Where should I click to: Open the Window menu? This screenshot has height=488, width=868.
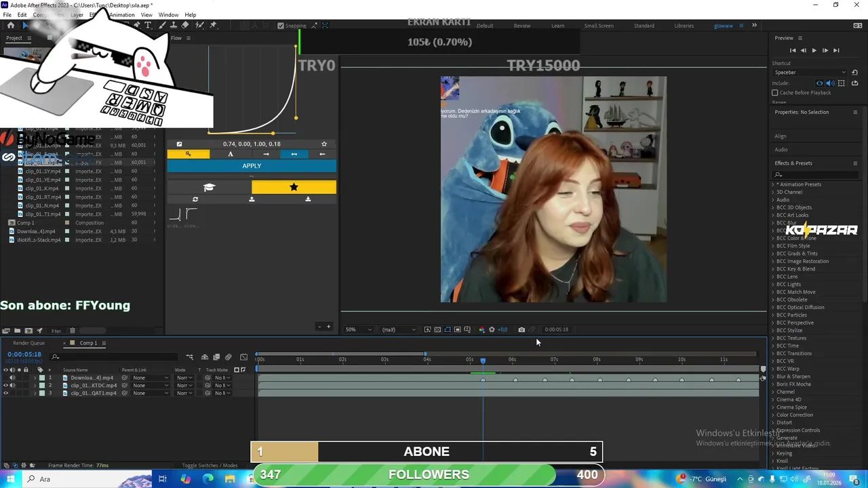point(168,15)
